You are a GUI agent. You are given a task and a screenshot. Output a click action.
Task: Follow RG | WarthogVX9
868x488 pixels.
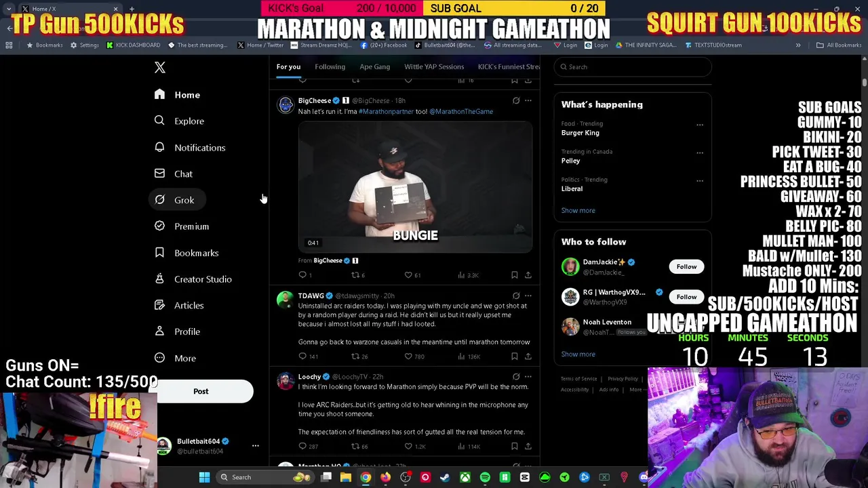[686, 296]
